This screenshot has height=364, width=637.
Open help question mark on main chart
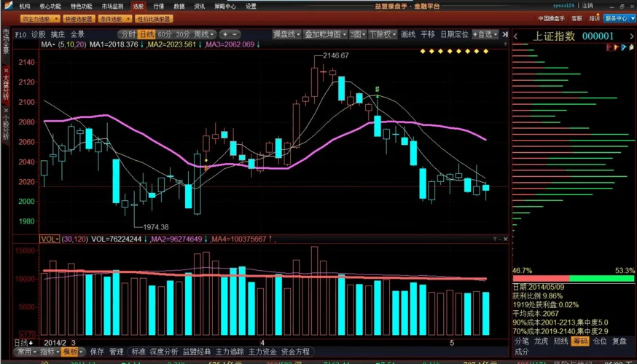[505, 44]
